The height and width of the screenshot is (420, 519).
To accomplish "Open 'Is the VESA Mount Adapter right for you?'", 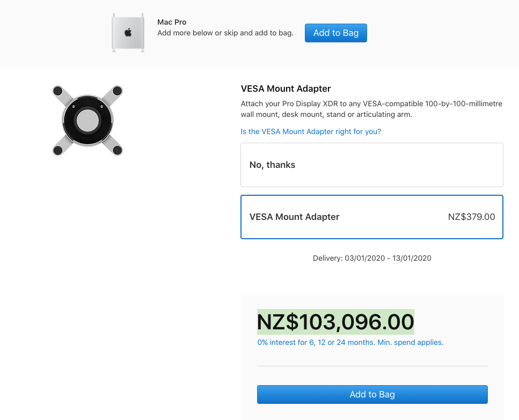I will click(311, 131).
